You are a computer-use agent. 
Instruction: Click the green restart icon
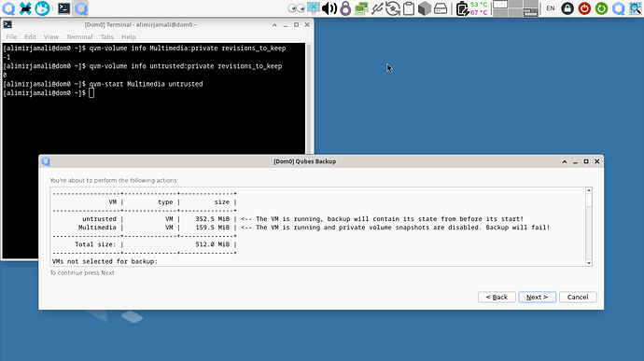pos(601,8)
